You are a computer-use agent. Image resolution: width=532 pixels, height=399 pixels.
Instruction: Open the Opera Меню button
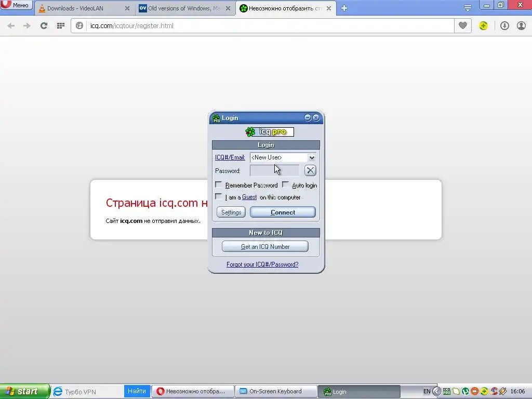pyautogui.click(x=16, y=5)
